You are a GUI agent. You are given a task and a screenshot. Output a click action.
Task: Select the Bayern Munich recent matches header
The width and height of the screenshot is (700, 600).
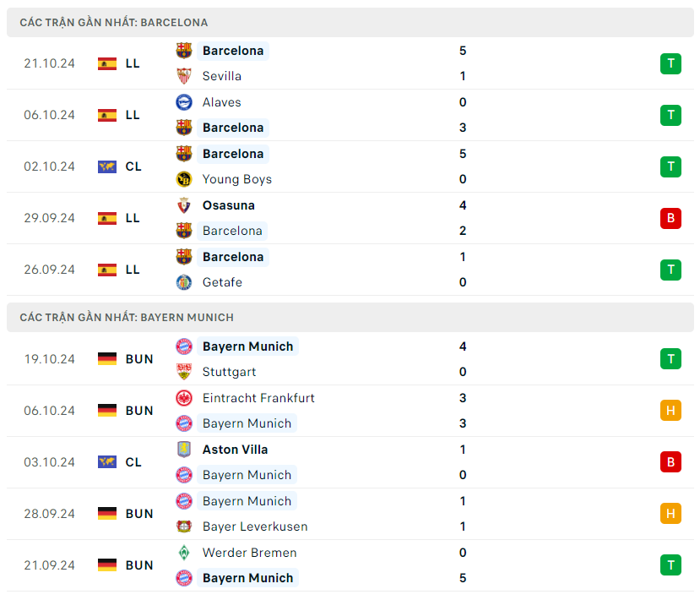[x=127, y=318]
